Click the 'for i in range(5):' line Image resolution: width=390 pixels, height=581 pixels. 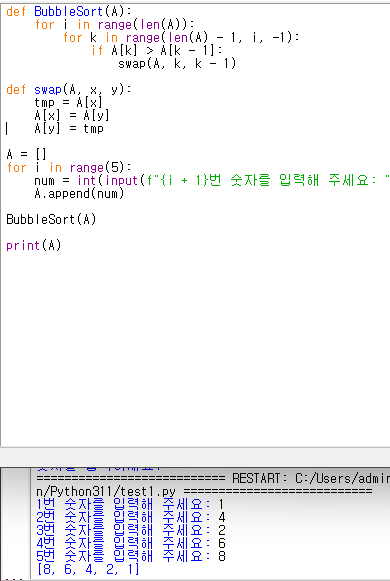click(x=69, y=167)
